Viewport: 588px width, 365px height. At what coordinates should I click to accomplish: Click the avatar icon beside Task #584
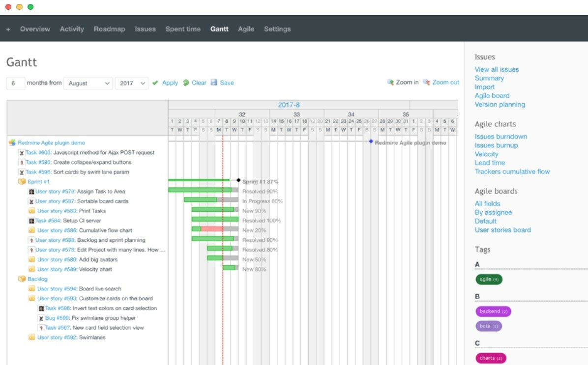(31, 220)
